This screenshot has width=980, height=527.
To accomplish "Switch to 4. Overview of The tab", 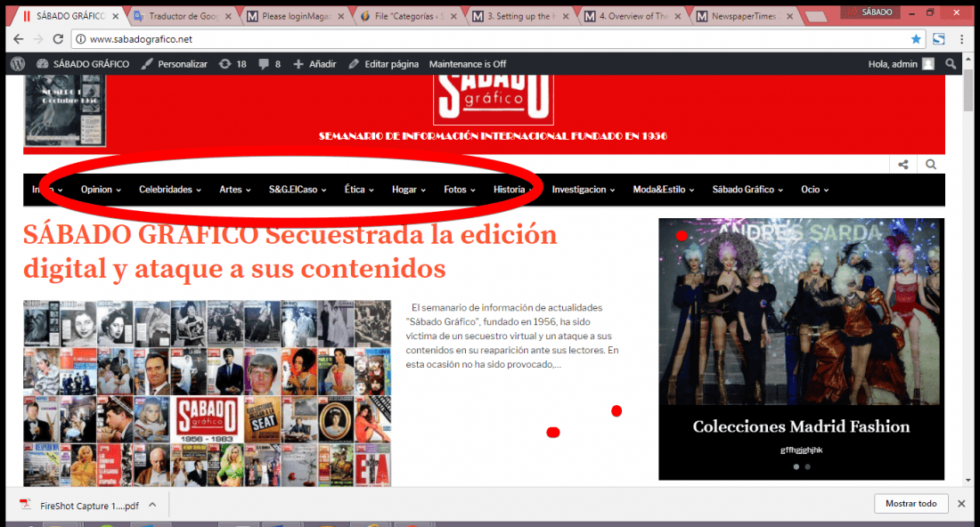I will (x=633, y=16).
